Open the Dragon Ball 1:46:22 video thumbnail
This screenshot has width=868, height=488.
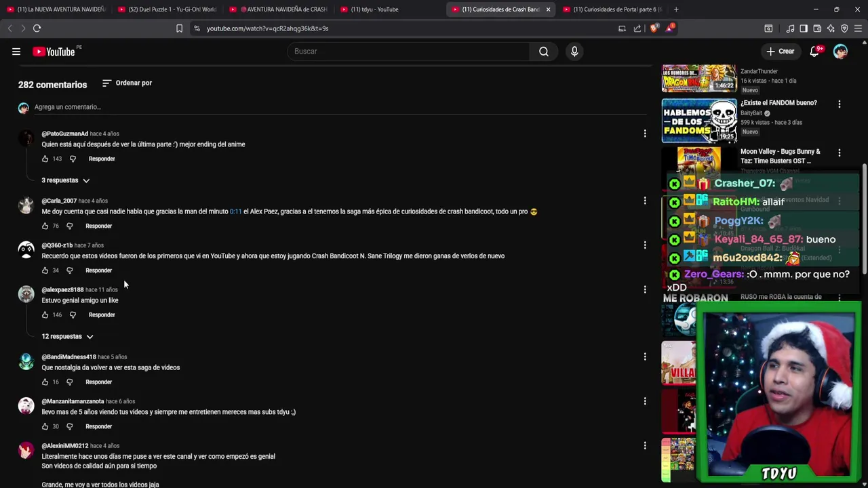699,78
